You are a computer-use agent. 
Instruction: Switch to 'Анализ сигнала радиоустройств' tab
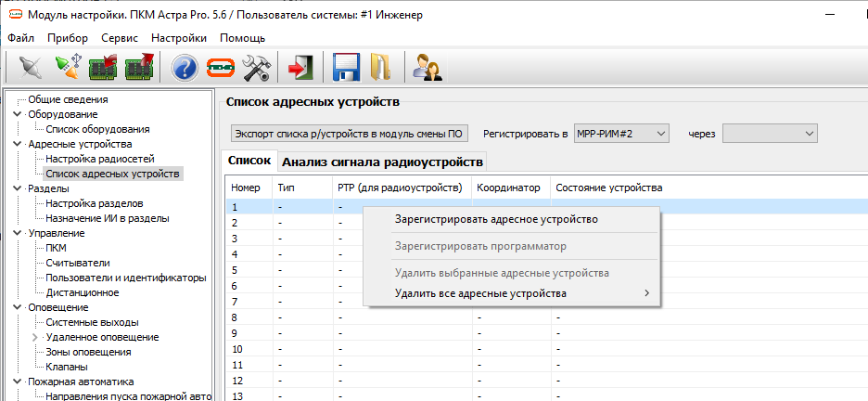[x=382, y=162]
